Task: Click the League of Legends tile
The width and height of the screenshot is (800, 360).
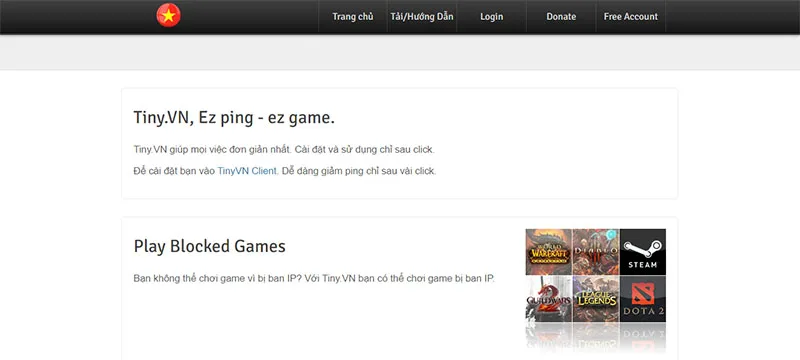Action: pyautogui.click(x=595, y=299)
